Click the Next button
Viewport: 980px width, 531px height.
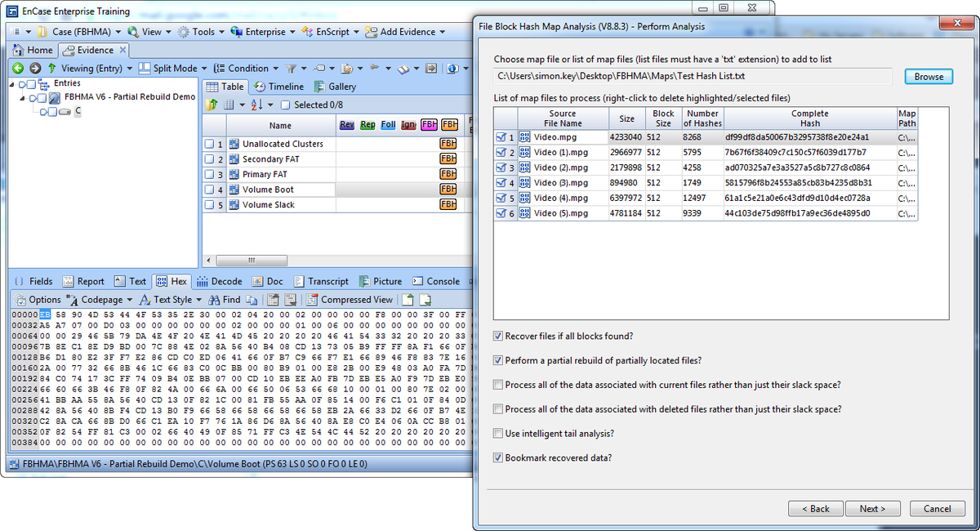872,508
